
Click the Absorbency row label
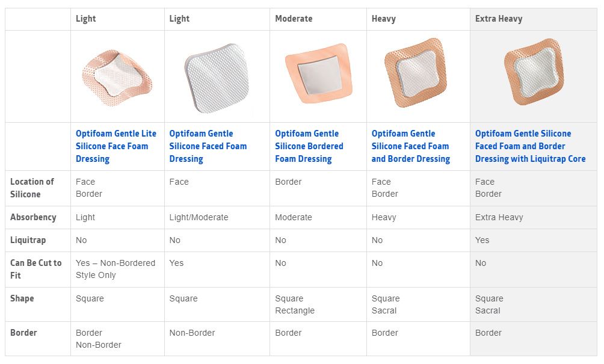(x=33, y=217)
